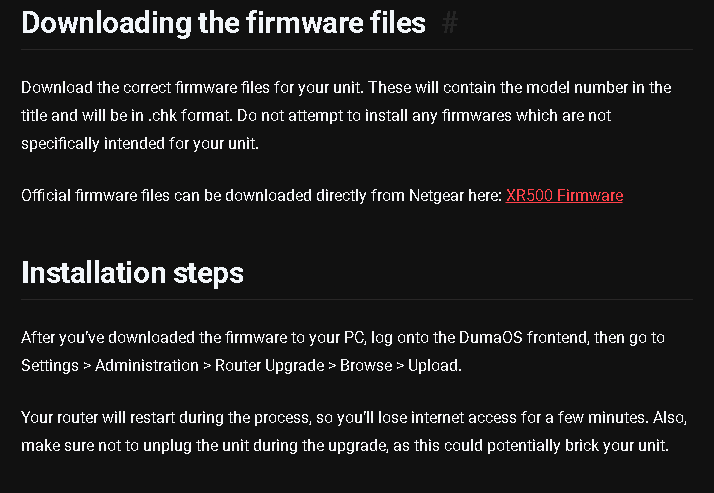Click "Browse" in the navigation path text

tap(365, 365)
